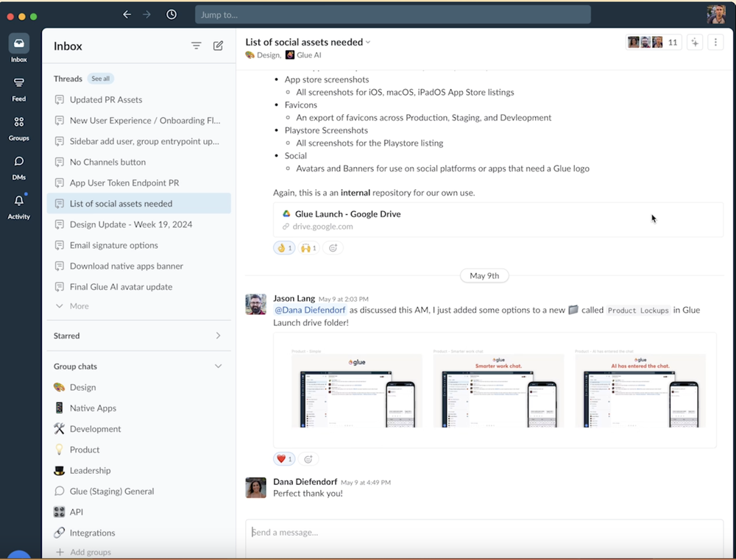Click the sparkle AI button in header
The height and width of the screenshot is (560, 736).
pyautogui.click(x=695, y=42)
